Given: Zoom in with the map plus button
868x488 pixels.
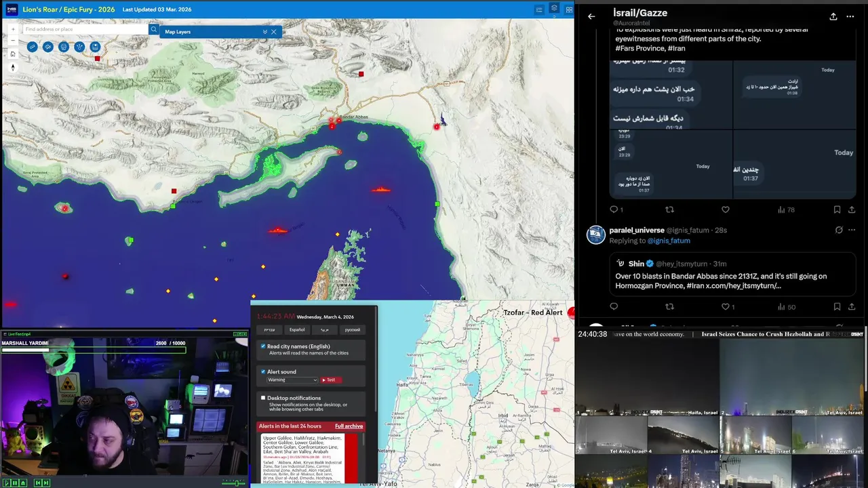Looking at the screenshot, I should [x=13, y=29].
